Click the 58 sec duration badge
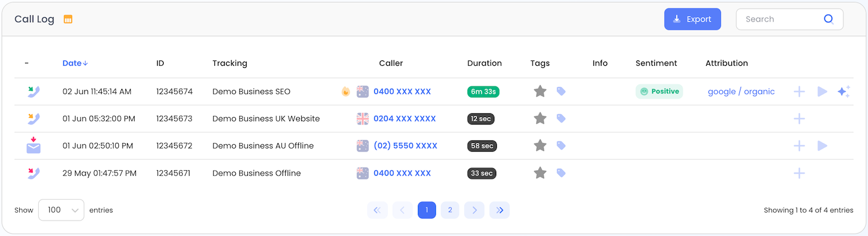This screenshot has height=236, width=868. tap(482, 145)
